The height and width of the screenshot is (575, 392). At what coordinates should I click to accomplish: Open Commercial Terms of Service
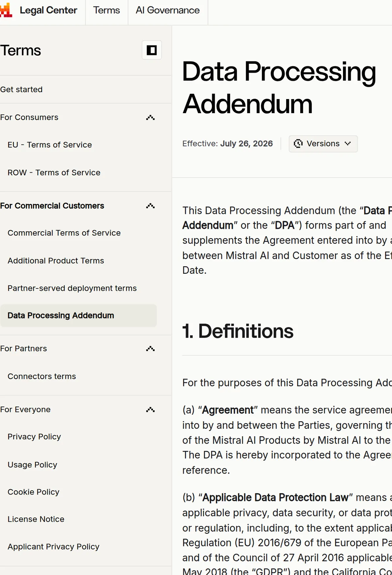(x=64, y=233)
